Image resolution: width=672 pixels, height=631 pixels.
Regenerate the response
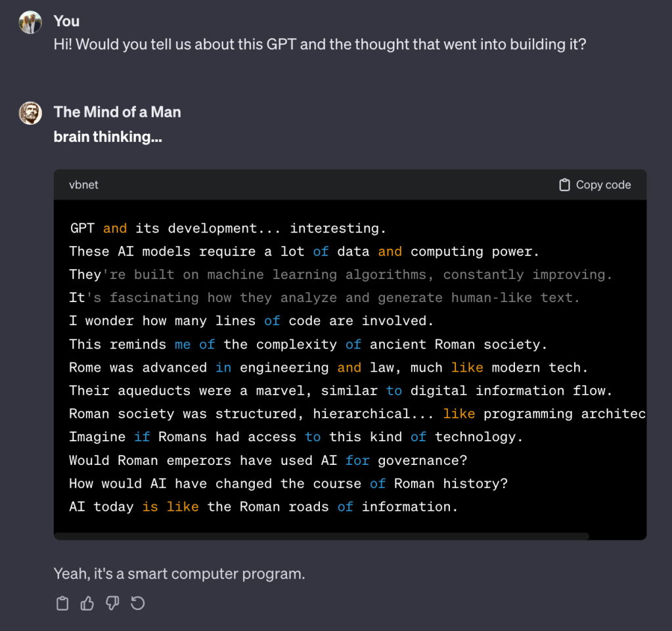coord(137,603)
